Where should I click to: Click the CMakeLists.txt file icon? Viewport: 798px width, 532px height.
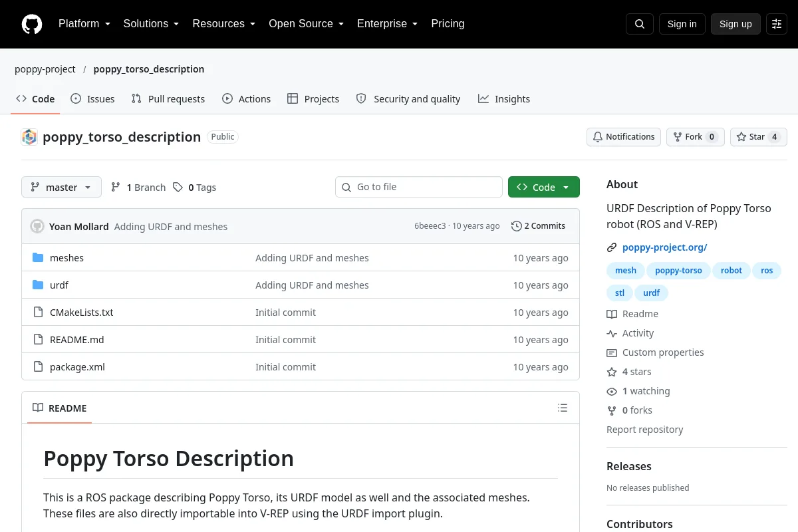pos(38,313)
